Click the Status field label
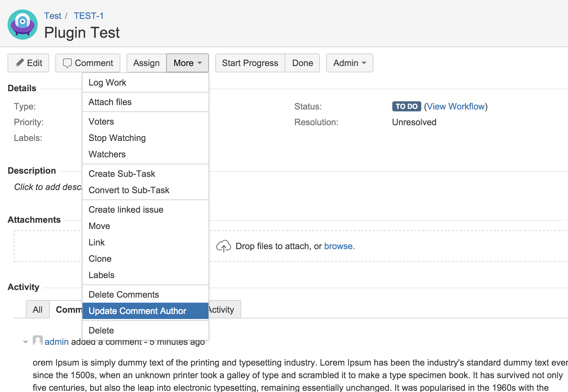 308,106
